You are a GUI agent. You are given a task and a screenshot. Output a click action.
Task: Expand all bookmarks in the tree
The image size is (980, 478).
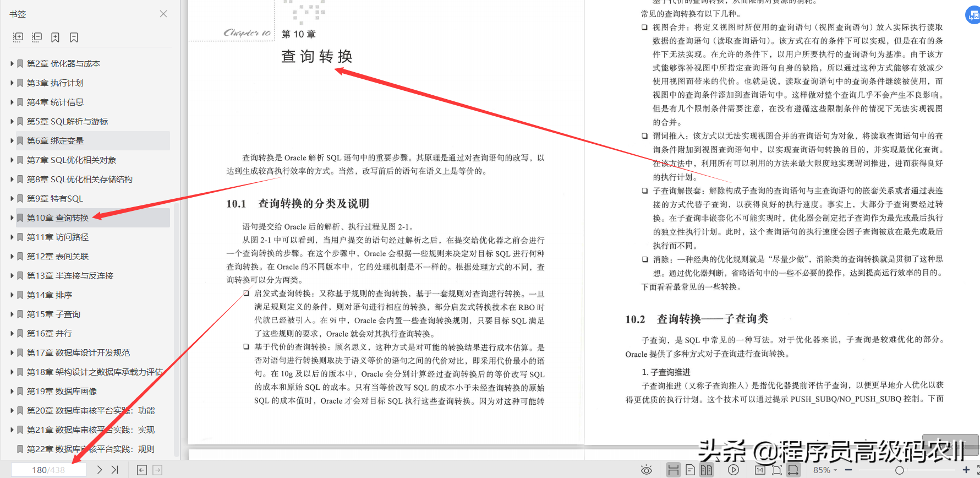click(x=18, y=37)
